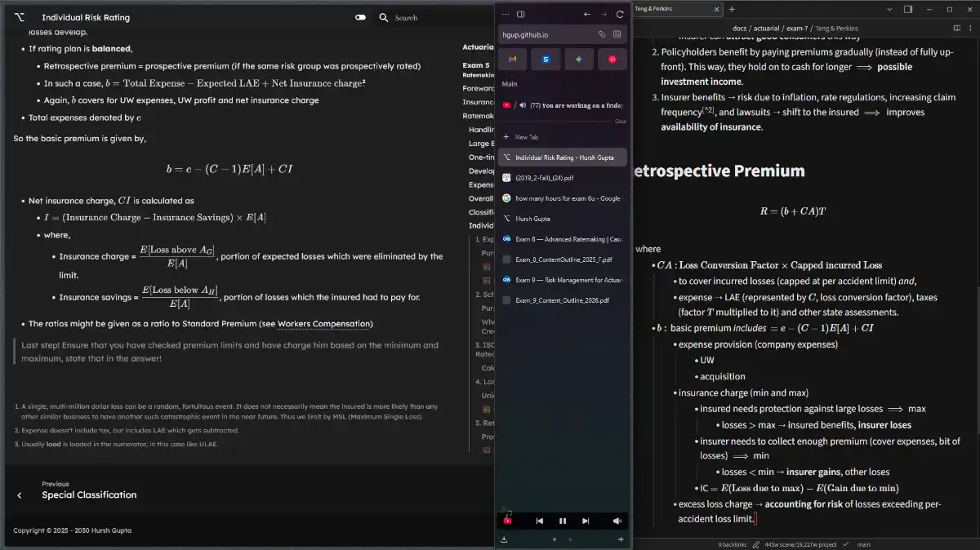Expand the Obsidian tab list chevron
This screenshot has width=980, height=550.
889,9
